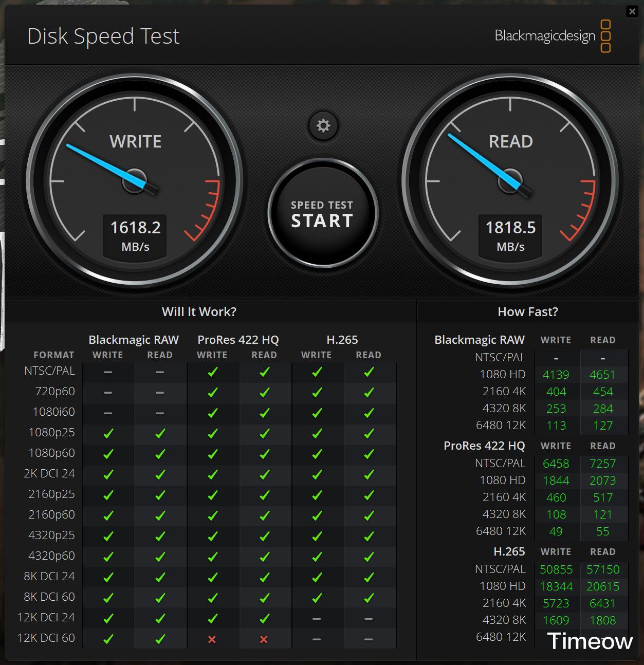The image size is (644, 665).
Task: Click Blackmagic RAW read checkmark for 8K DCI 24
Action: (x=160, y=577)
